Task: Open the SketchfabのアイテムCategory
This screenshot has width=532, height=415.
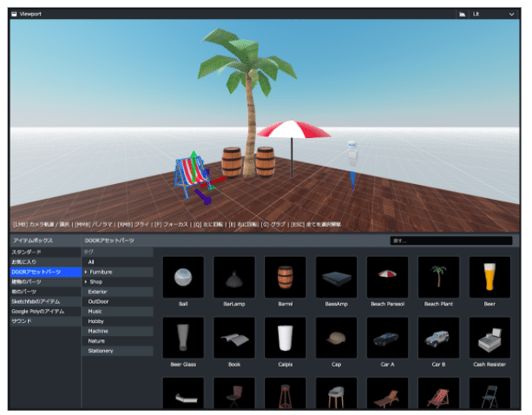Action: 45,301
